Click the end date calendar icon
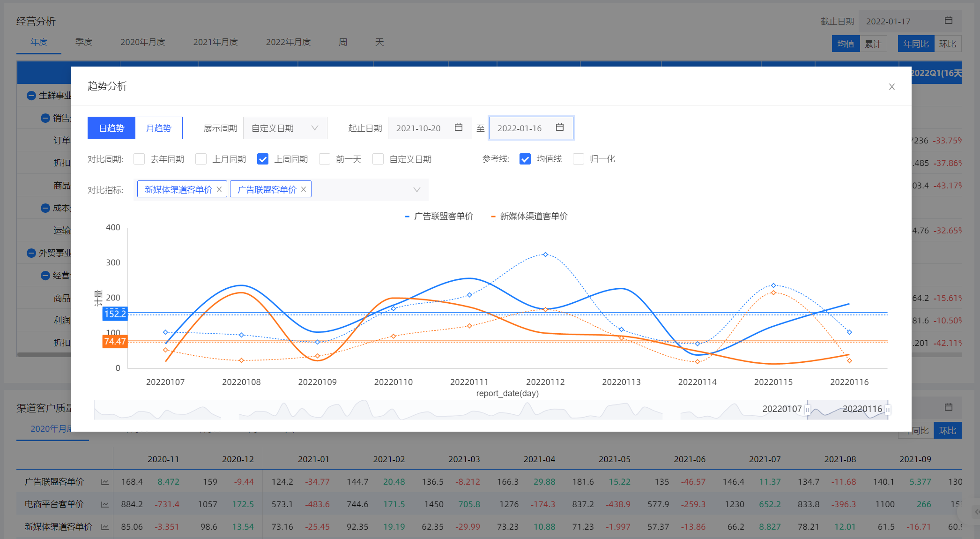The width and height of the screenshot is (980, 539). tap(560, 127)
